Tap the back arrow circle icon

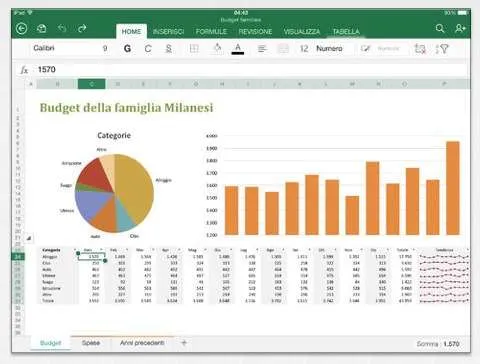(x=22, y=29)
